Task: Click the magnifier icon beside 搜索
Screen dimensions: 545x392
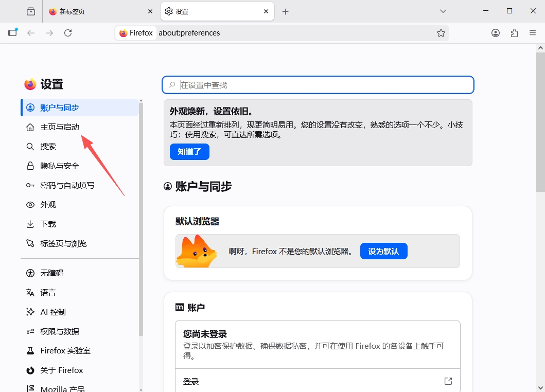Action: [30, 147]
